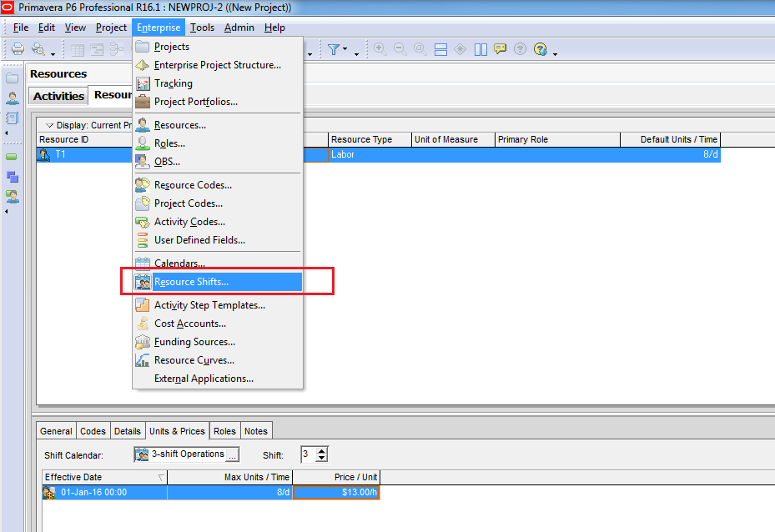The width and height of the screenshot is (775, 532).
Task: Open the Roles tab in the details pane
Action: click(x=224, y=431)
